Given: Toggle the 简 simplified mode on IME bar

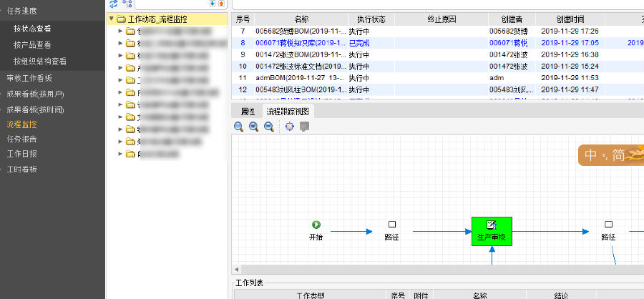Looking at the screenshot, I should click(x=618, y=155).
